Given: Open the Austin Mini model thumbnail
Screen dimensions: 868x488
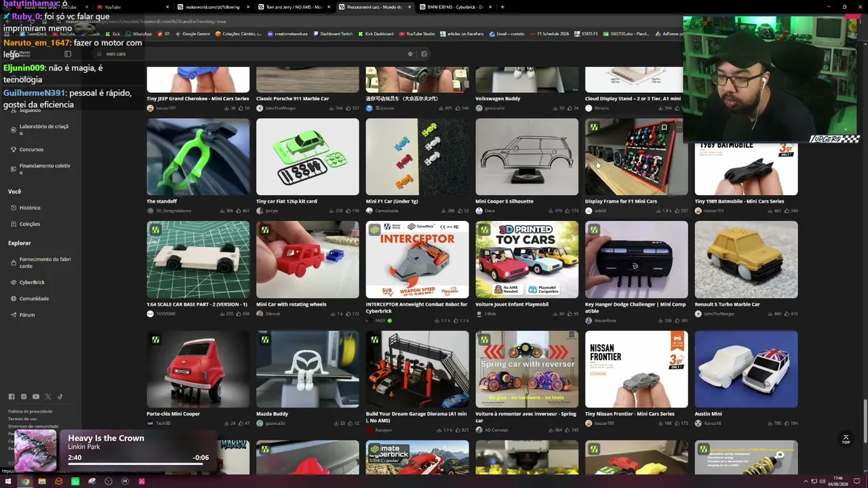Looking at the screenshot, I should [x=746, y=369].
